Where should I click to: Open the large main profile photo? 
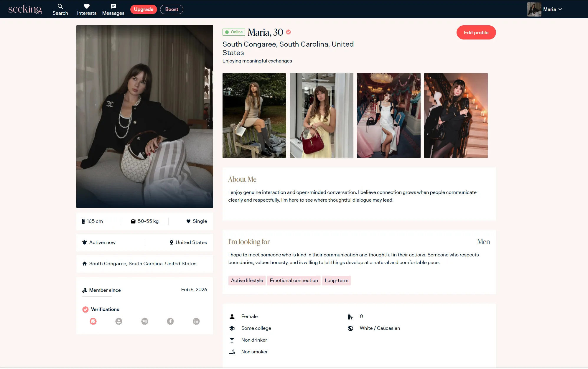click(x=144, y=116)
